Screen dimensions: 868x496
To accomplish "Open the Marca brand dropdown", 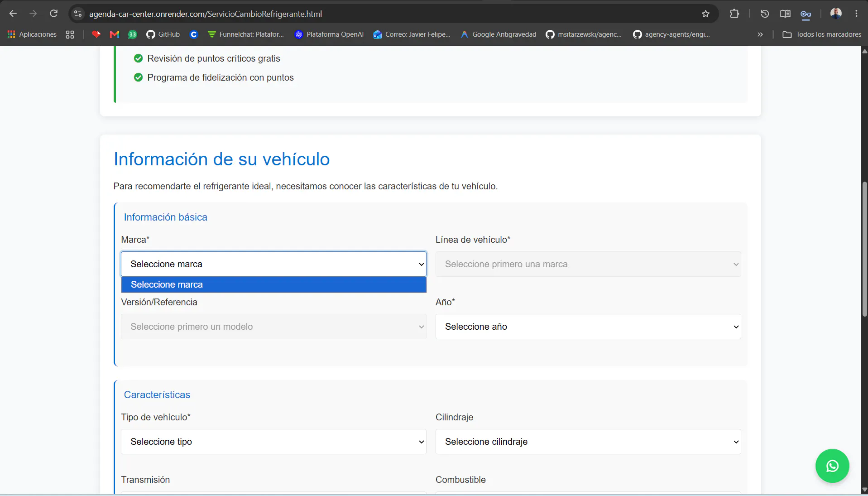I will pyautogui.click(x=273, y=264).
